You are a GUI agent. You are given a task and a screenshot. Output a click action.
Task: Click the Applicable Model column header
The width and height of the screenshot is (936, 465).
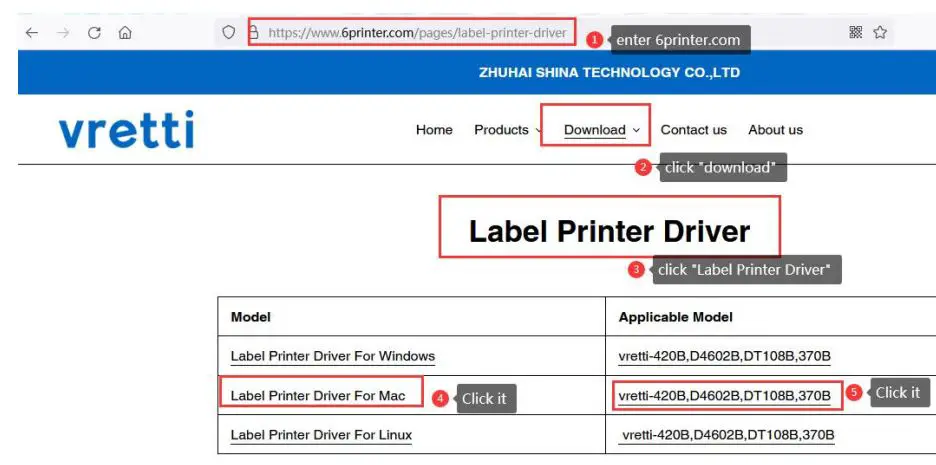point(676,317)
